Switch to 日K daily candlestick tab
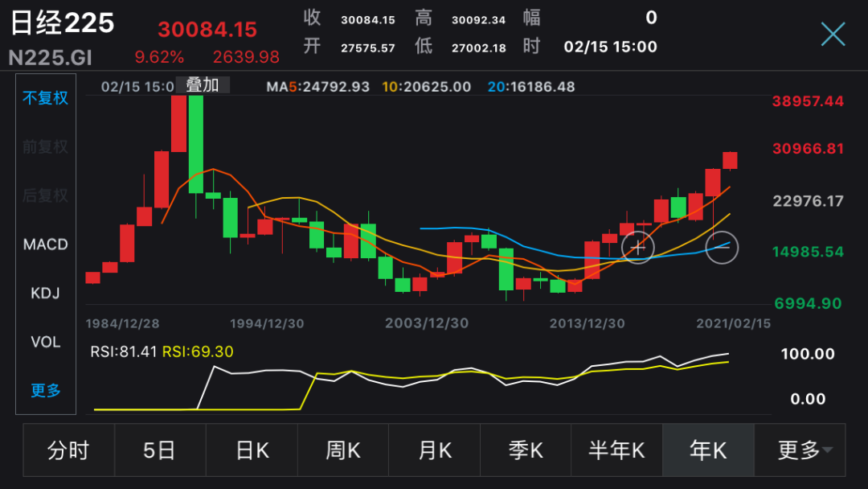 252,450
